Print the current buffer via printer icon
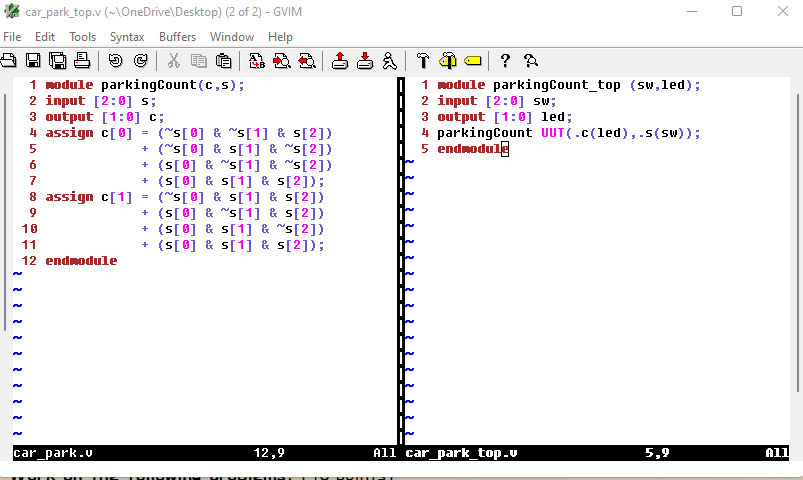 [80, 61]
